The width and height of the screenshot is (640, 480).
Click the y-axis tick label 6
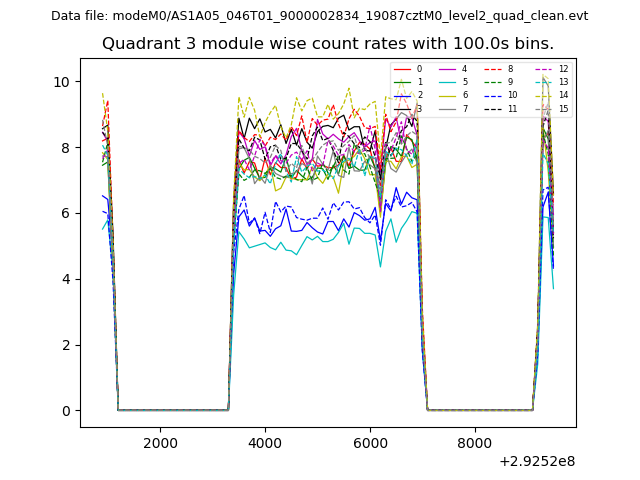pos(66,213)
